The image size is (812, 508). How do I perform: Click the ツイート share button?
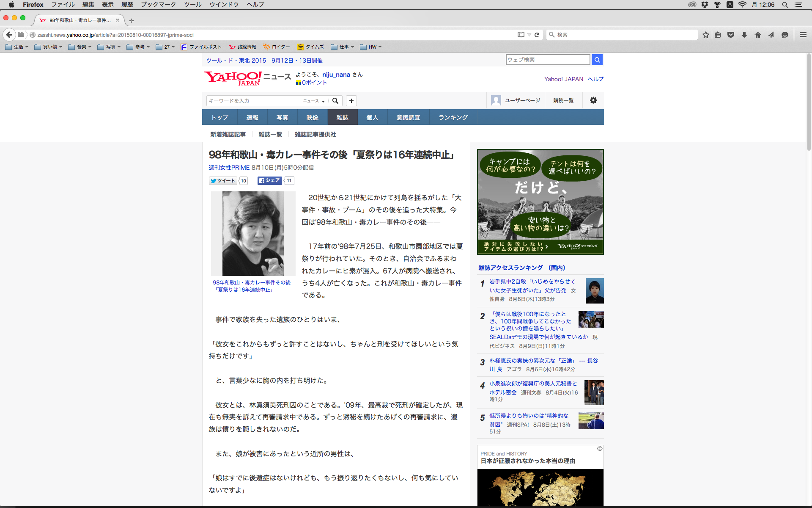[x=223, y=181]
